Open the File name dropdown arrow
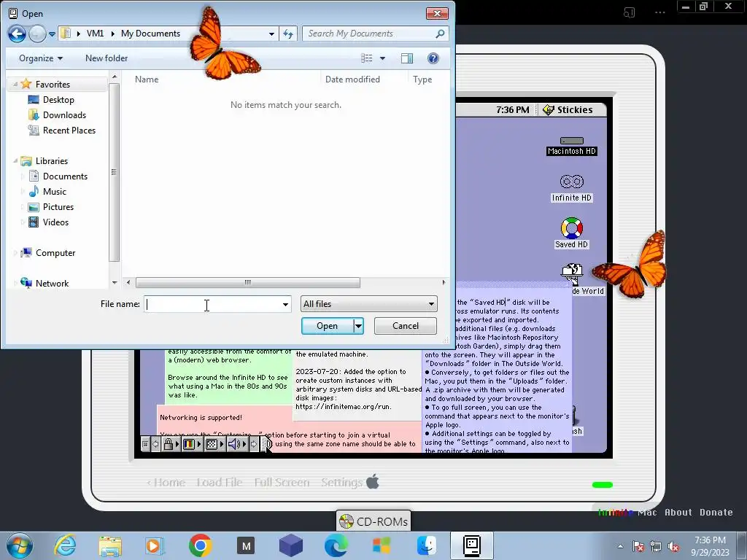Screen dimensions: 747x560 (285, 304)
